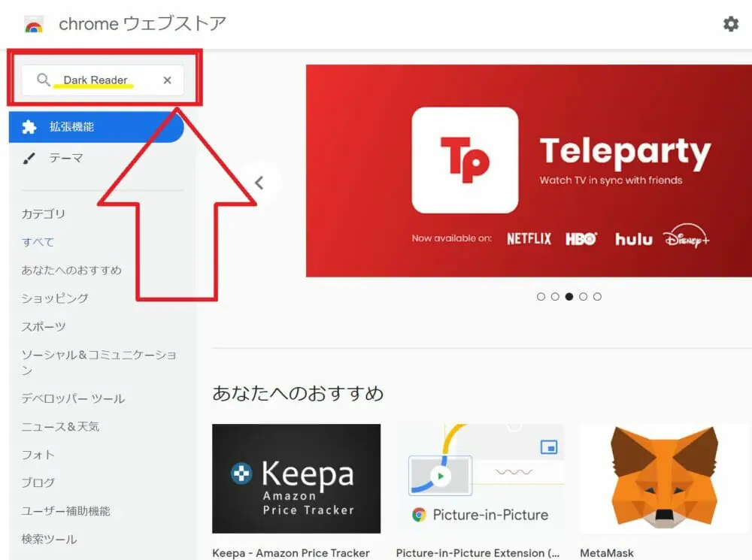Click the search magnifier icon
Screen dimensions: 752x560
tap(43, 80)
